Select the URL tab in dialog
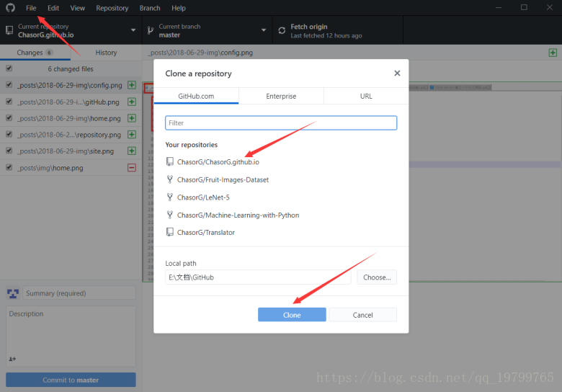Image resolution: width=562 pixels, height=392 pixels. pos(366,96)
